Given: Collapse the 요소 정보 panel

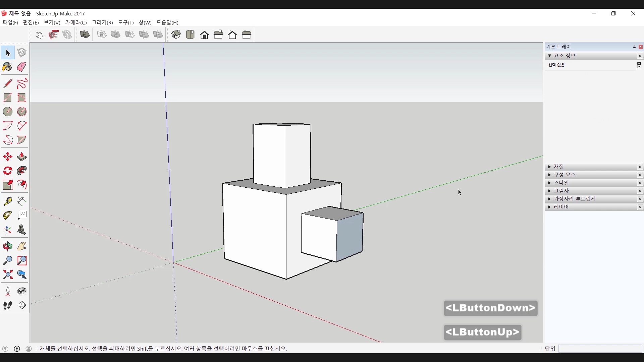Looking at the screenshot, I should click(x=549, y=56).
